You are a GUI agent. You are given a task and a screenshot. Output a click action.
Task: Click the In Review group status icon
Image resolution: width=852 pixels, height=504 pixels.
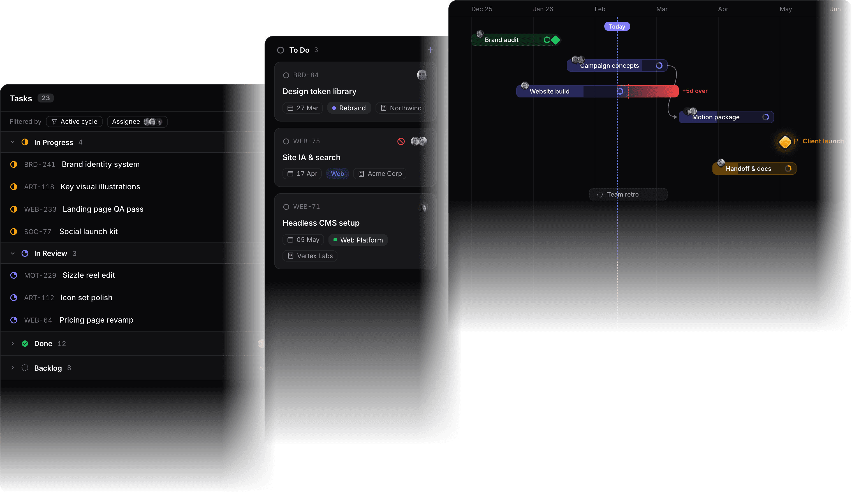(x=25, y=253)
